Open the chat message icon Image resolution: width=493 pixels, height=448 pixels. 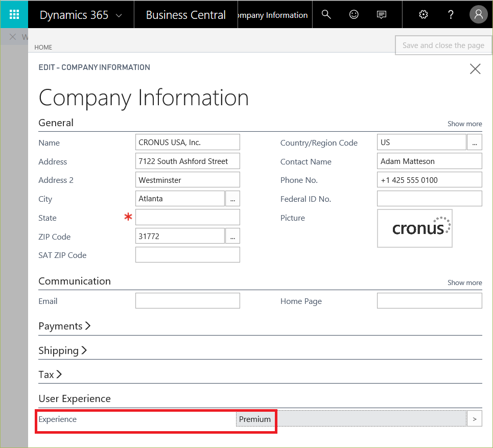pos(382,15)
